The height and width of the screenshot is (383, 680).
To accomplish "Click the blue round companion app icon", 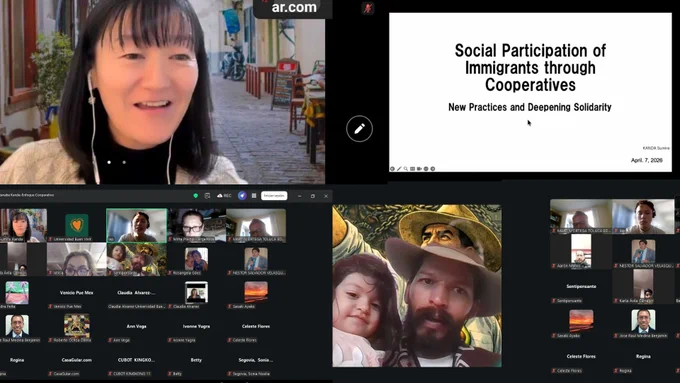I will (x=242, y=196).
